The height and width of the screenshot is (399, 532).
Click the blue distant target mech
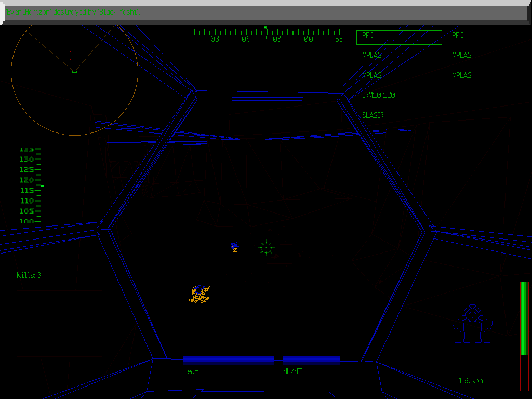234,246
